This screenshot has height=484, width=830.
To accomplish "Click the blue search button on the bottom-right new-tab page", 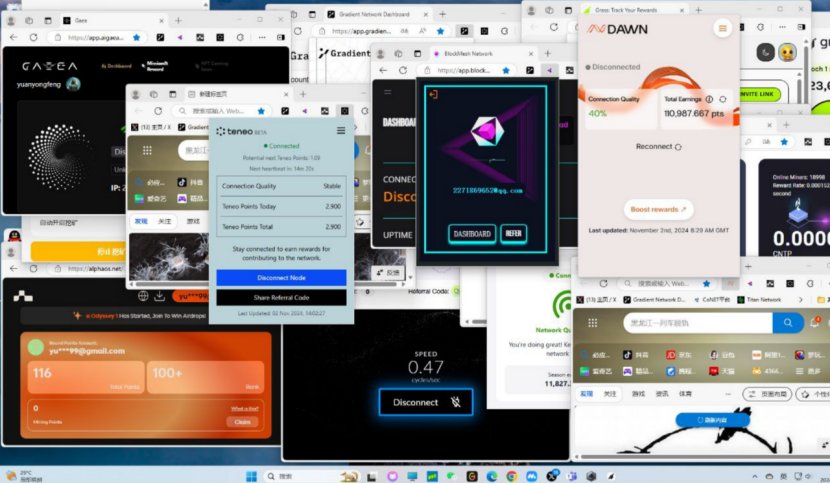I will [788, 322].
